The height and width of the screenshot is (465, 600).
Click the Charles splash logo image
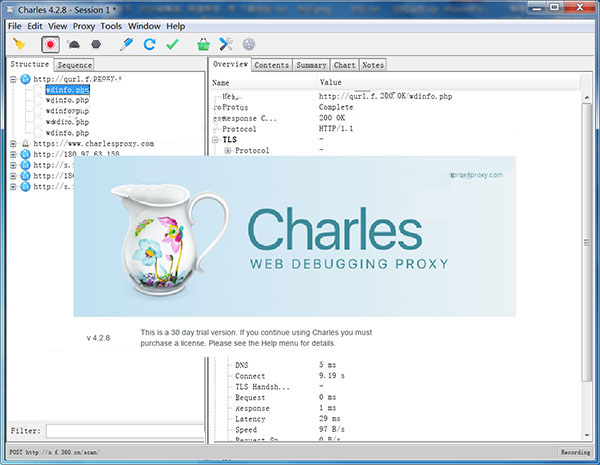pyautogui.click(x=295, y=236)
